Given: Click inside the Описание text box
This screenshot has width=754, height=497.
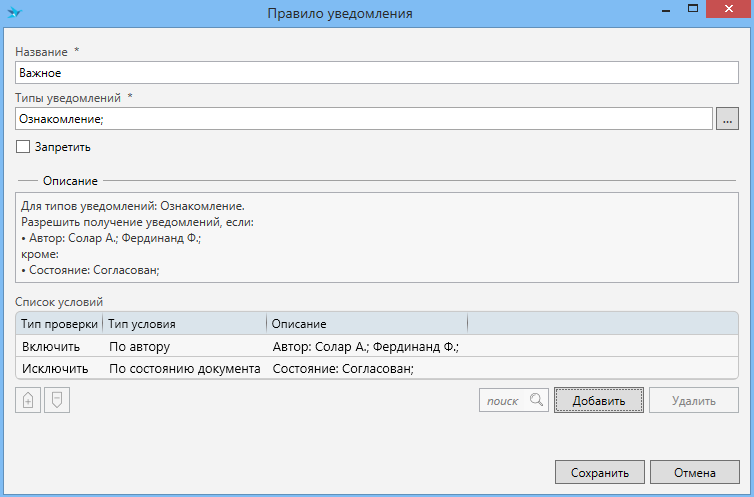Looking at the screenshot, I should pyautogui.click(x=376, y=238).
